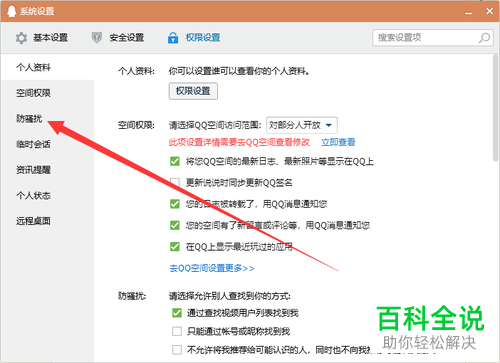
Task: Enable 只能通过帐号或昵称找到我
Action: 177,331
